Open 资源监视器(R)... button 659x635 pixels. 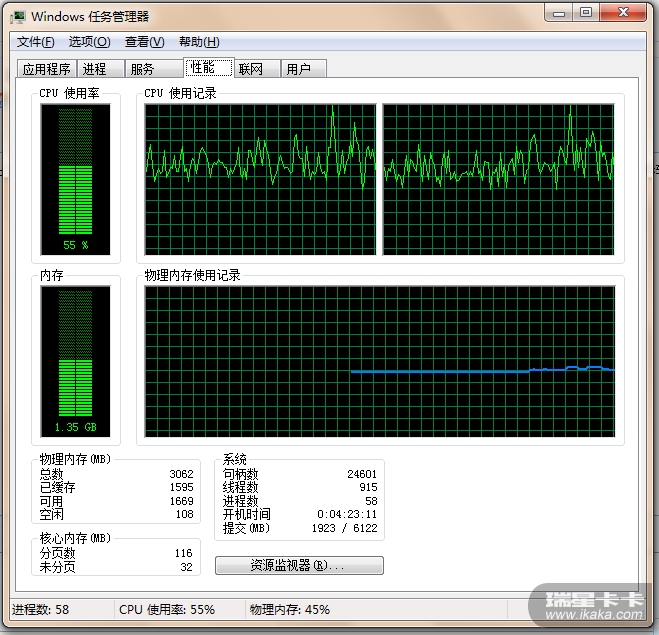pos(299,565)
